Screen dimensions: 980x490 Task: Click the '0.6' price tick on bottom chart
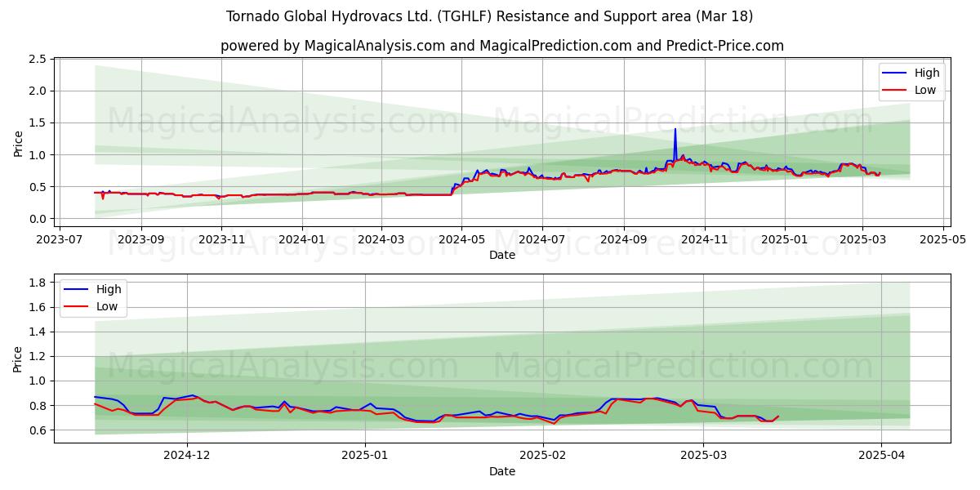pyautogui.click(x=38, y=430)
